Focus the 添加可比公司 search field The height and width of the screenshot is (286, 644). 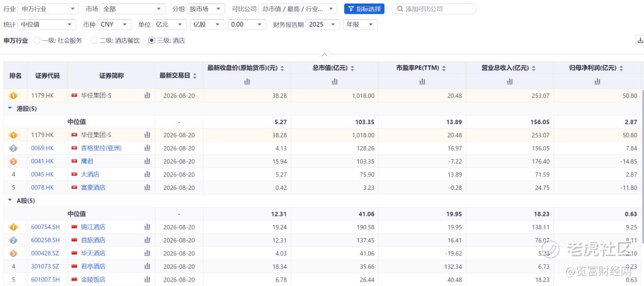[x=434, y=9]
